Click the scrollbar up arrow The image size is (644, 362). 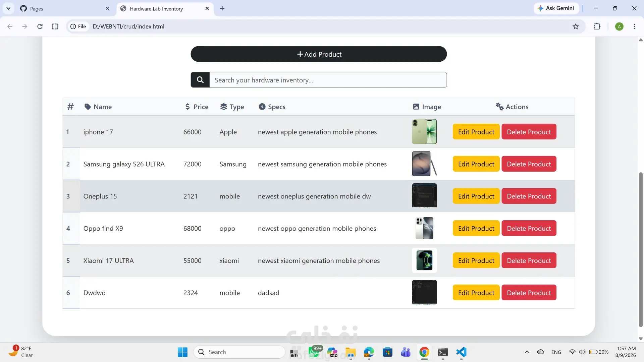click(x=641, y=40)
